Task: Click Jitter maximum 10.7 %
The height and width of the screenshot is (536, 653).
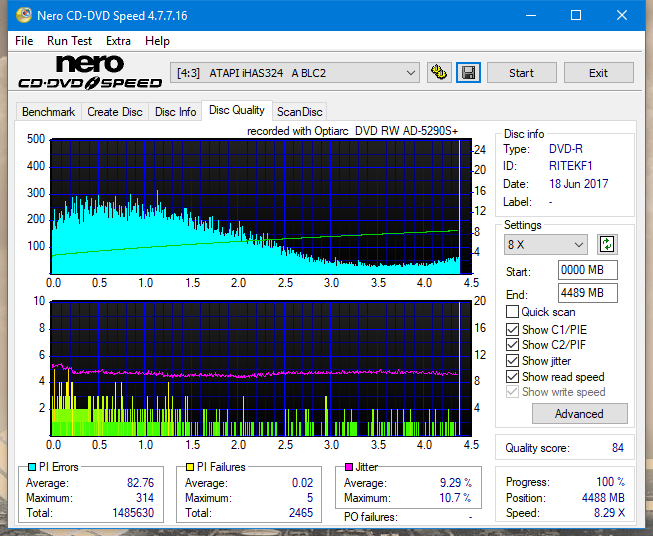Action: click(x=455, y=498)
